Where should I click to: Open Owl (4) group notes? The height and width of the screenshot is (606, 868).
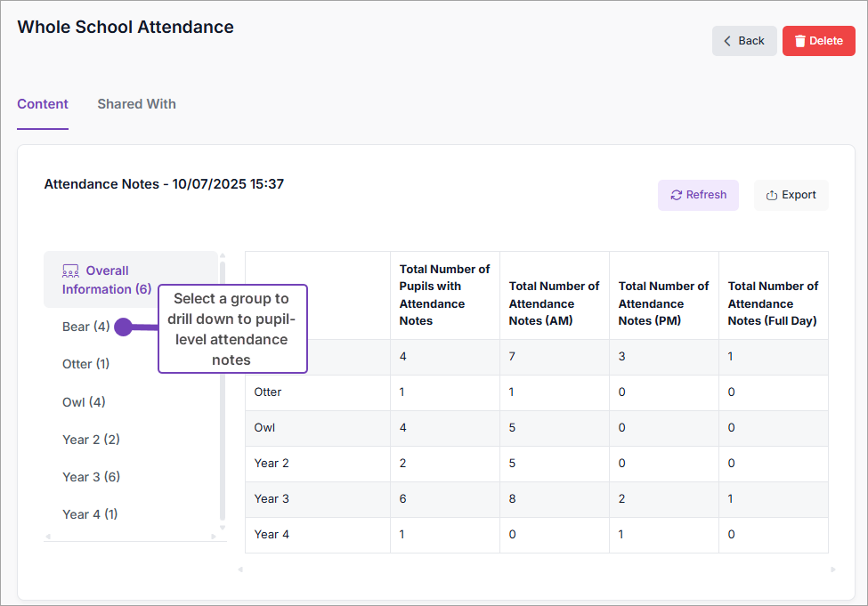coord(84,402)
